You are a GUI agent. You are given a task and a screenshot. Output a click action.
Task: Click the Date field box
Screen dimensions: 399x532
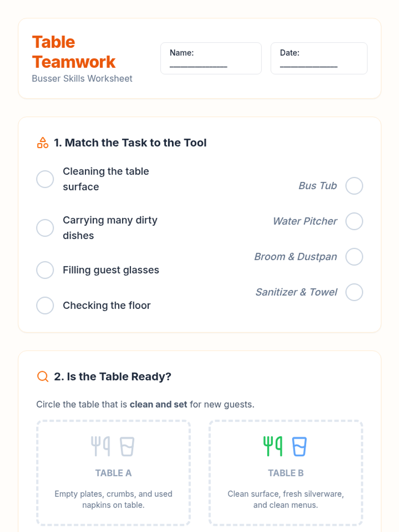[x=319, y=58]
